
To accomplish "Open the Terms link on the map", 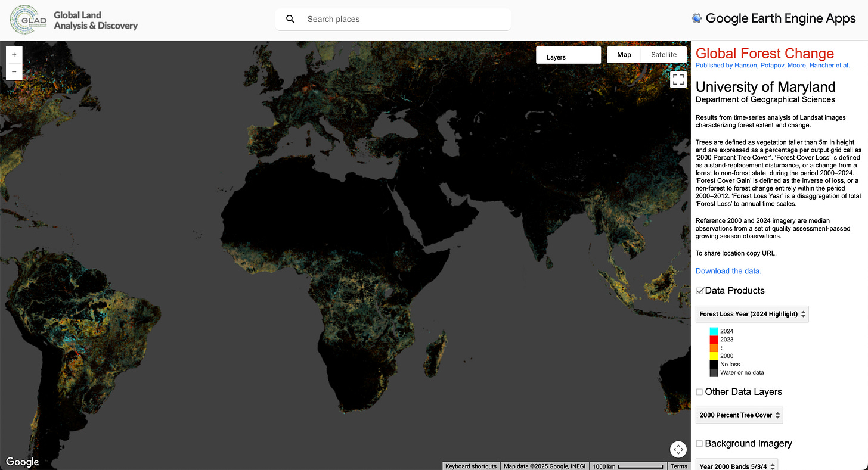I will point(678,466).
